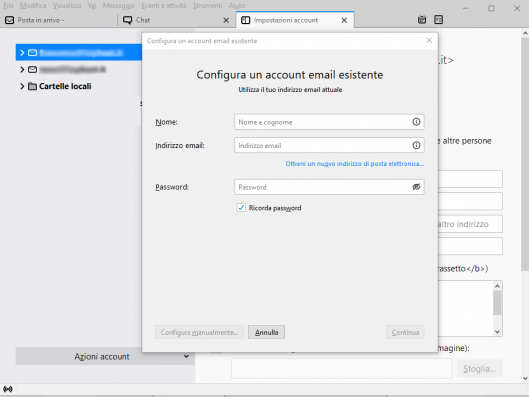Close the Impostazioni account tab

click(344, 20)
